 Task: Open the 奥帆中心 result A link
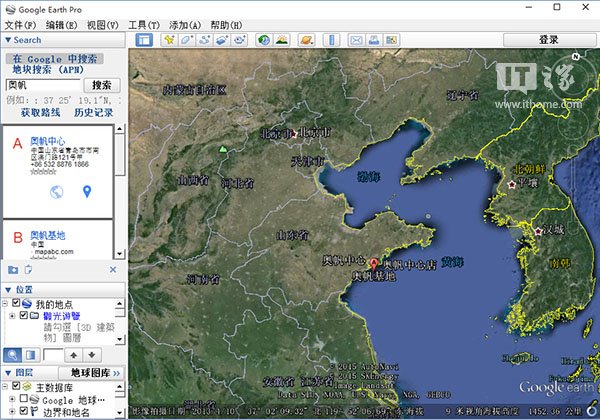click(x=47, y=141)
